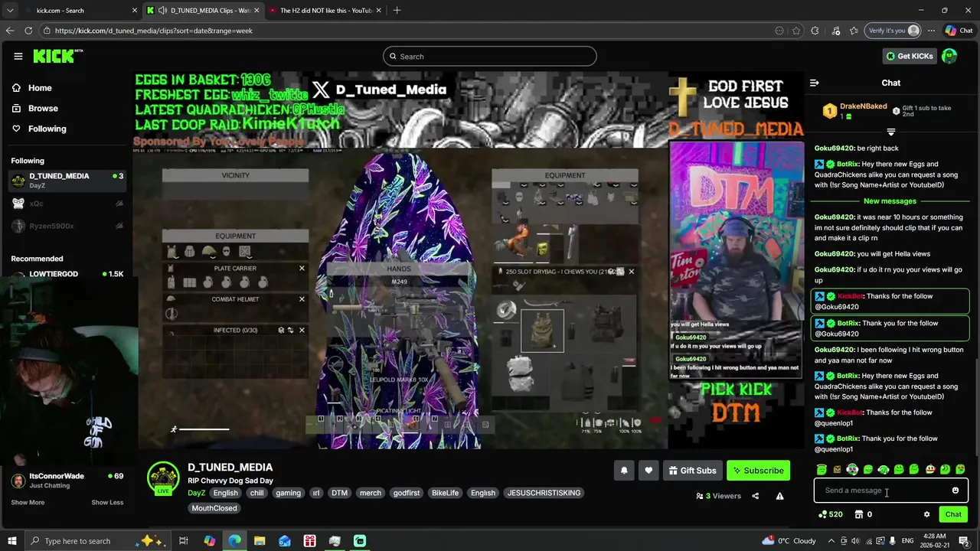Click the godfirst tag
Viewport: 980px width, 551px height.
(x=407, y=493)
